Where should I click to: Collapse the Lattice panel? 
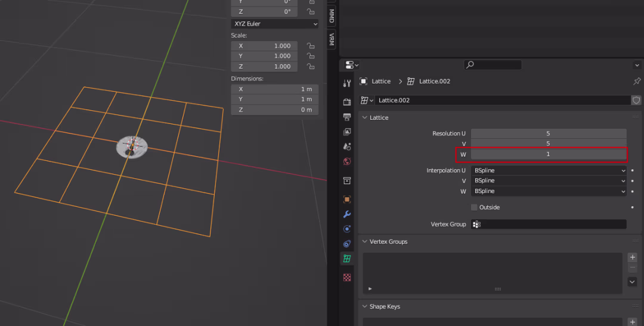coord(364,117)
